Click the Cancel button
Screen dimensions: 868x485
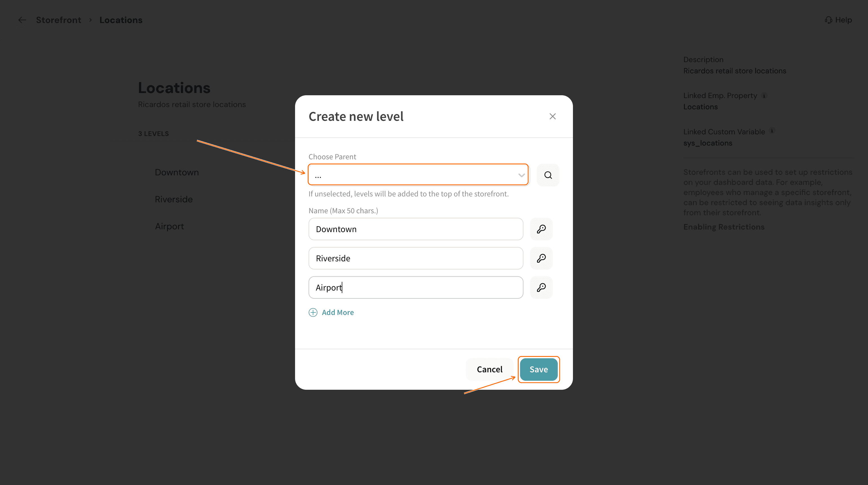coord(489,369)
